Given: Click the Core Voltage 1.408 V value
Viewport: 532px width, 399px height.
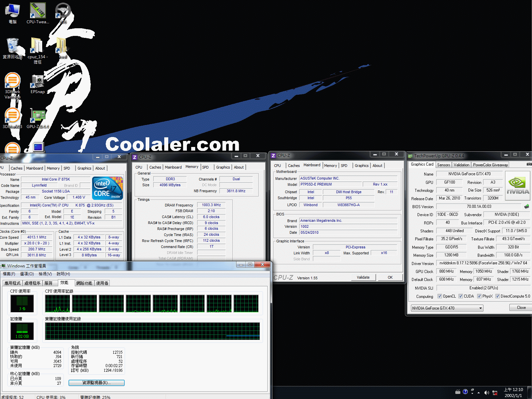Looking at the screenshot, I should coord(79,197).
